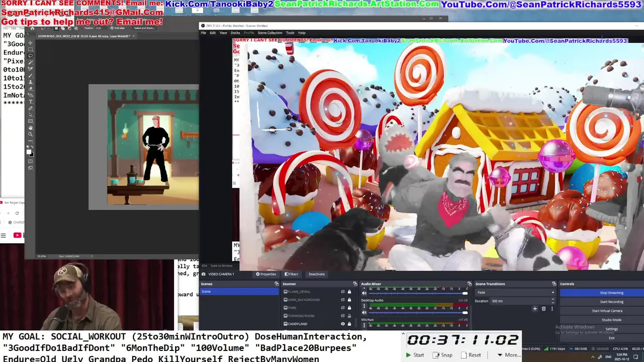The image size is (644, 362).
Task: Toggle visibility of THINKING ROOM source
Action: coord(343,316)
